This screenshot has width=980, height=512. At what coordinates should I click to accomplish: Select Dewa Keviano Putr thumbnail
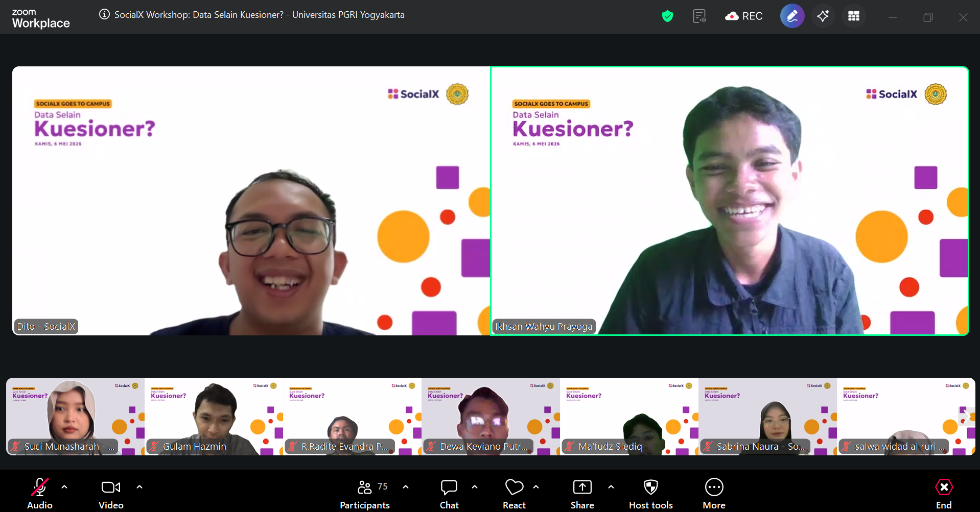[x=491, y=417]
